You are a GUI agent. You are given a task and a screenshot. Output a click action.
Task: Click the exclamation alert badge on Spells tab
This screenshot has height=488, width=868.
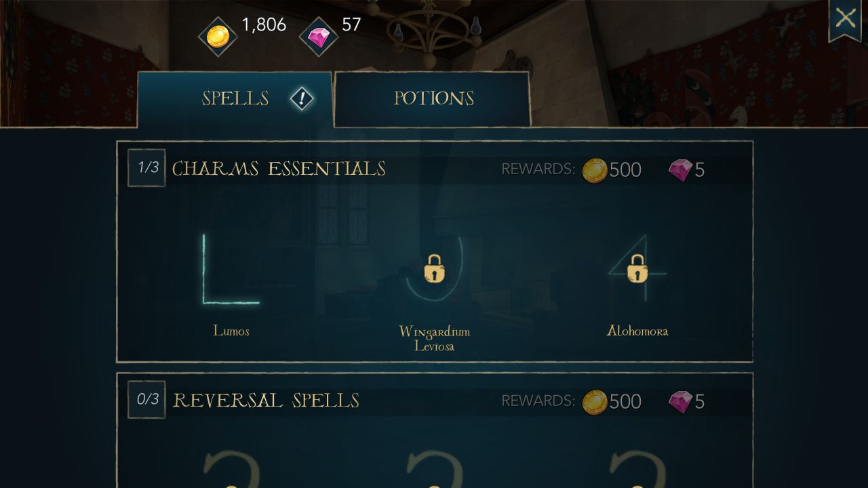point(302,99)
